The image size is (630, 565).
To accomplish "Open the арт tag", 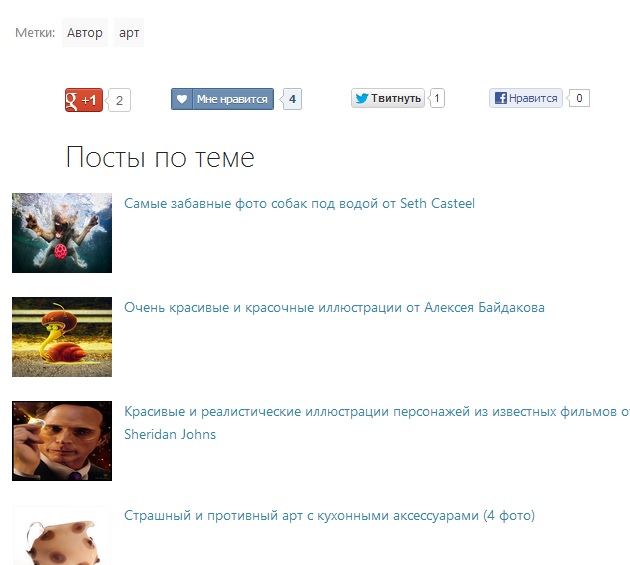I will [129, 33].
